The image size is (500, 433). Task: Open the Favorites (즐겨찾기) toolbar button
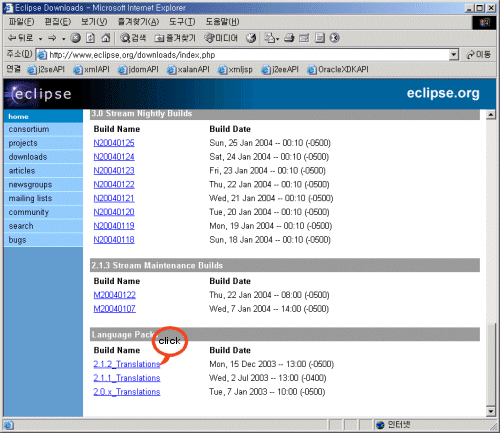pos(175,38)
